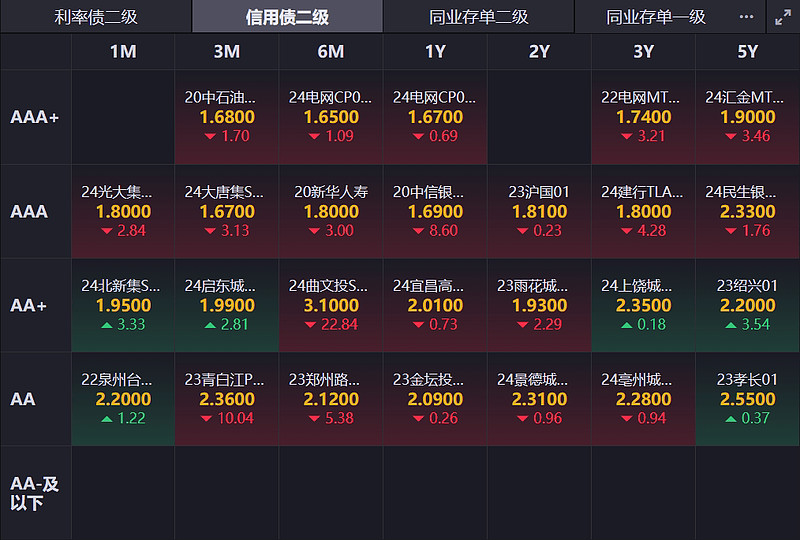This screenshot has height=540, width=800.
Task: Open the 23雨花城 bond cell
Action: tap(539, 306)
